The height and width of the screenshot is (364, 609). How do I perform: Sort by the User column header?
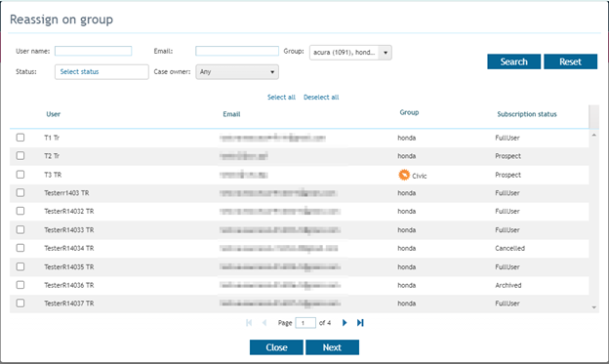tap(54, 114)
